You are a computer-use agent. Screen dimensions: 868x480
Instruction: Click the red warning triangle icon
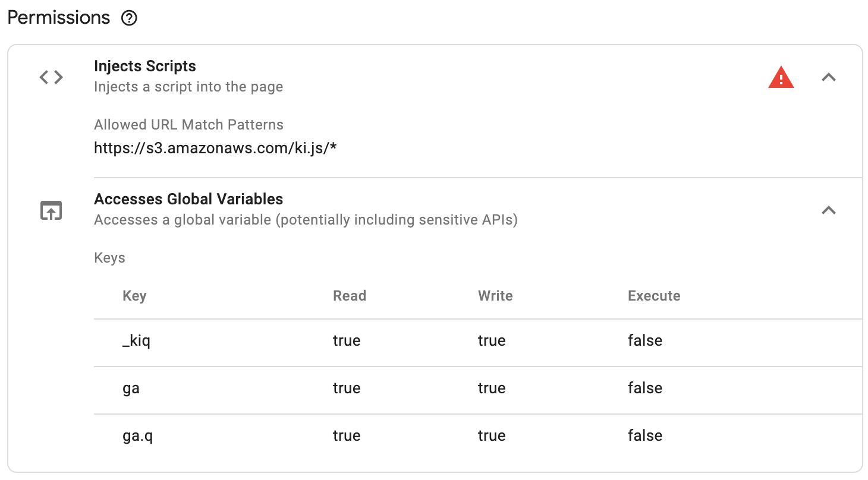[x=781, y=78]
